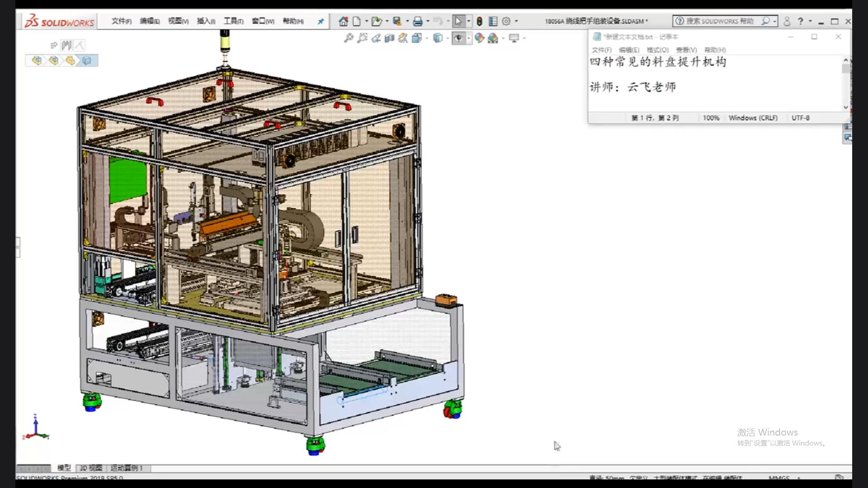The image size is (868, 488).
Task: Expand the Hide/Show Items dropdown arrow
Action: point(469,38)
